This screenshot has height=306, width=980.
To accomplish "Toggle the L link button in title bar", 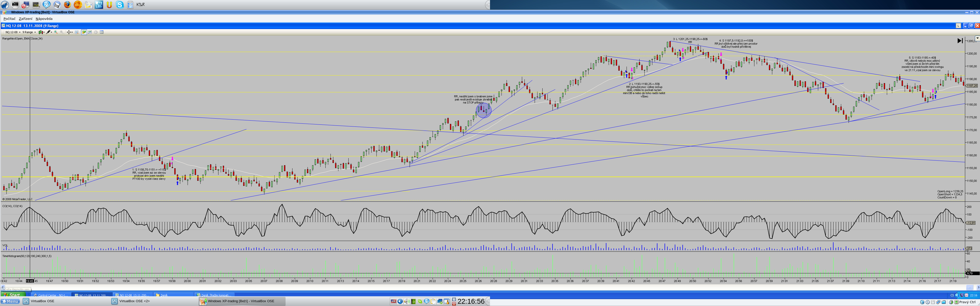I will (x=958, y=26).
